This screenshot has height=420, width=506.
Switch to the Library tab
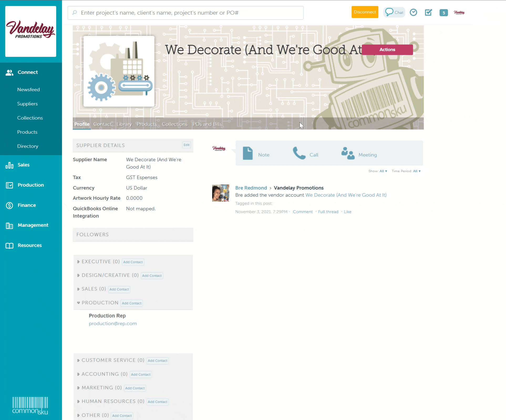click(124, 124)
